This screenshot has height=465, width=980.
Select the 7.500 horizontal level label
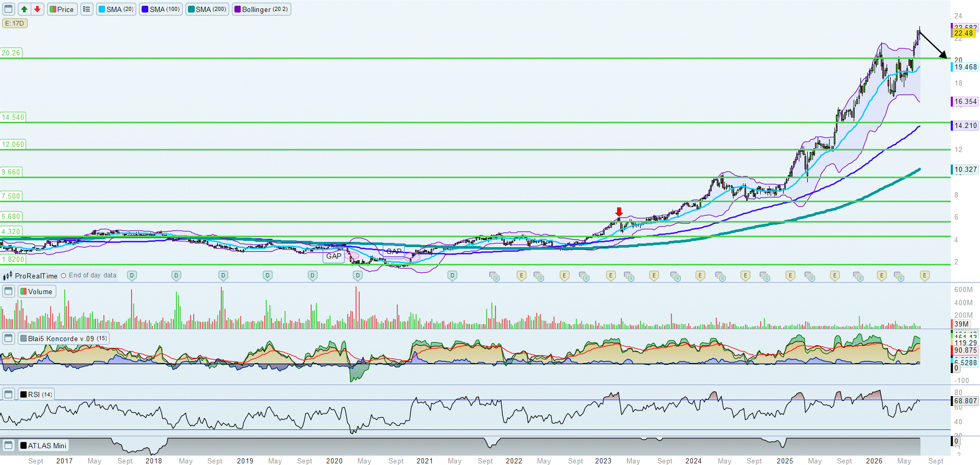[x=11, y=196]
